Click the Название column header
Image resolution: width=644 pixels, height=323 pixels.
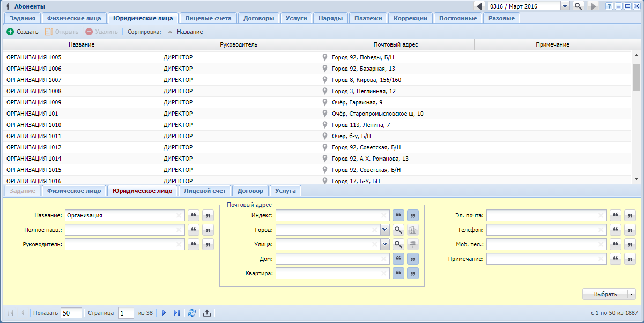click(x=82, y=44)
